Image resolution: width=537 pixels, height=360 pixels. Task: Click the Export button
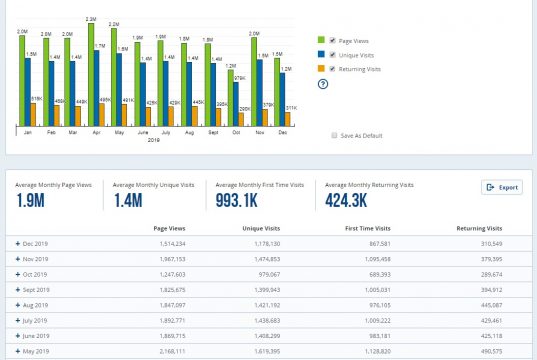click(x=502, y=187)
